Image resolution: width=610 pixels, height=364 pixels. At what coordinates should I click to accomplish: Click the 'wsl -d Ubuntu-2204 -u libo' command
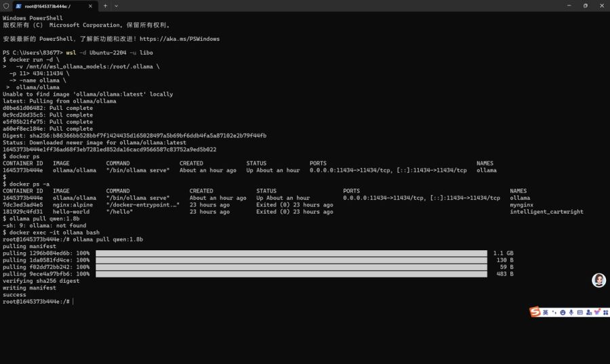[109, 53]
